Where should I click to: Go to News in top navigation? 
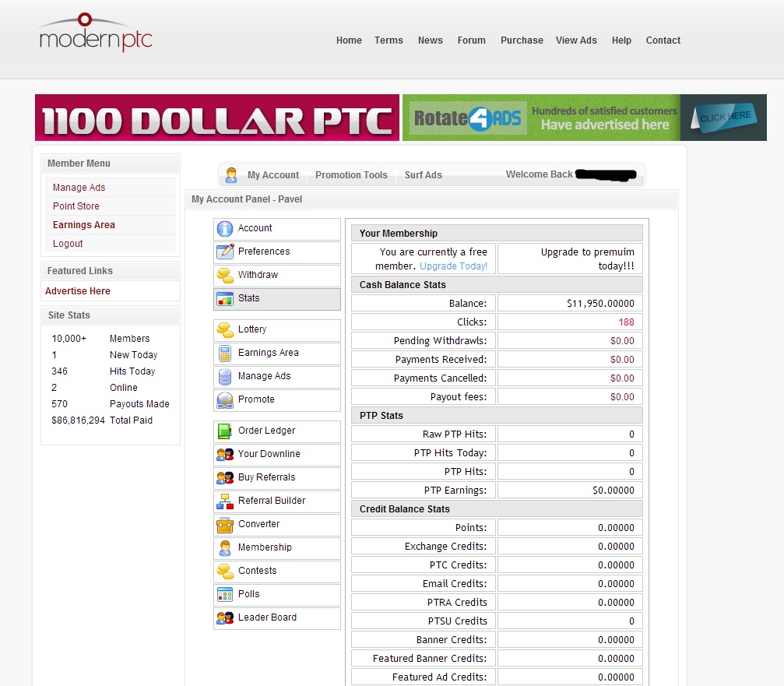click(431, 40)
